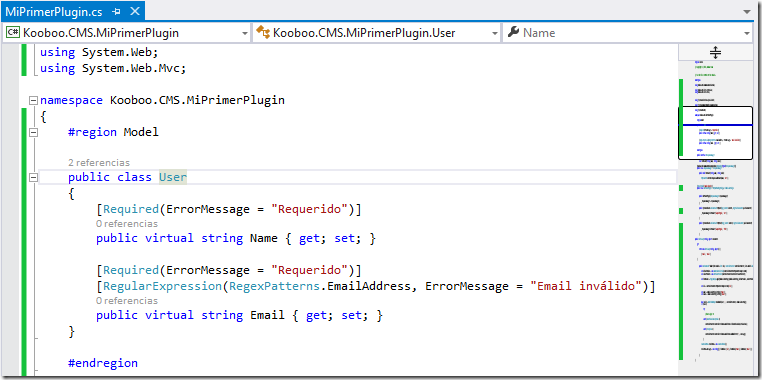The height and width of the screenshot is (380, 762).
Task: Click the minimap scrollbar viewport box
Action: pos(715,133)
